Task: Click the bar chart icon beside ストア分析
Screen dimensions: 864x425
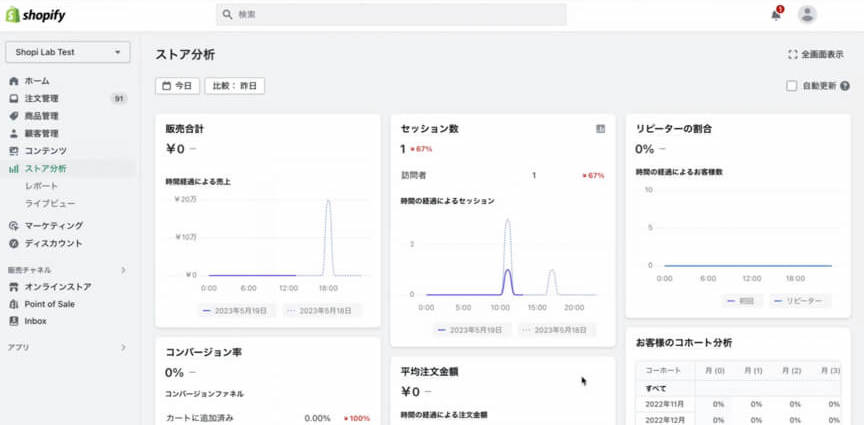Action: [14, 169]
